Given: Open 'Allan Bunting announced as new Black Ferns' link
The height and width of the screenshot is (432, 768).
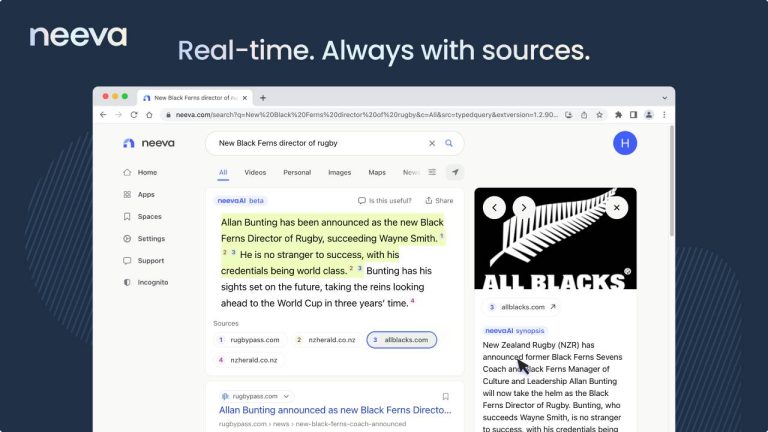Looking at the screenshot, I should pos(335,410).
